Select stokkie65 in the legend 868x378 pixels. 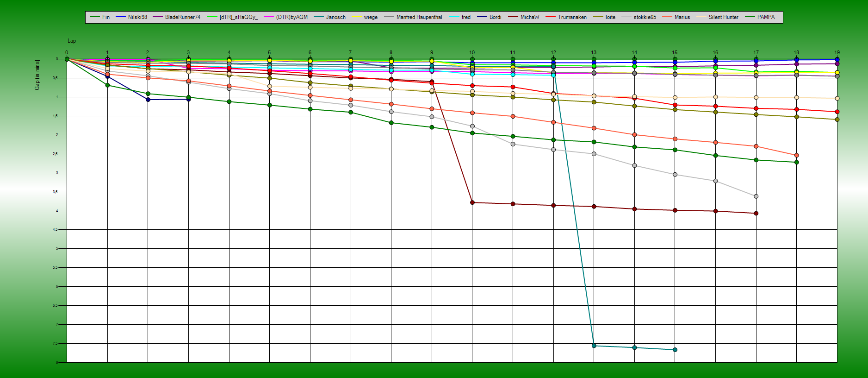[x=639, y=17]
